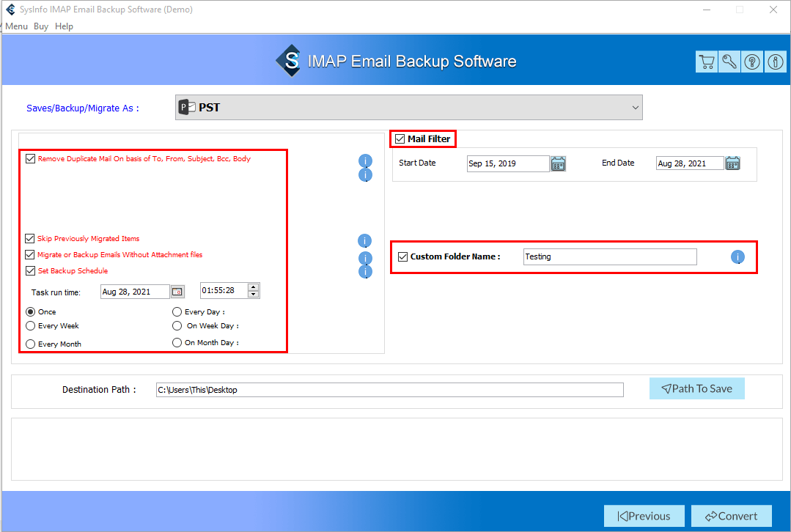Click the Destination Path text field
This screenshot has width=791, height=532.
389,390
